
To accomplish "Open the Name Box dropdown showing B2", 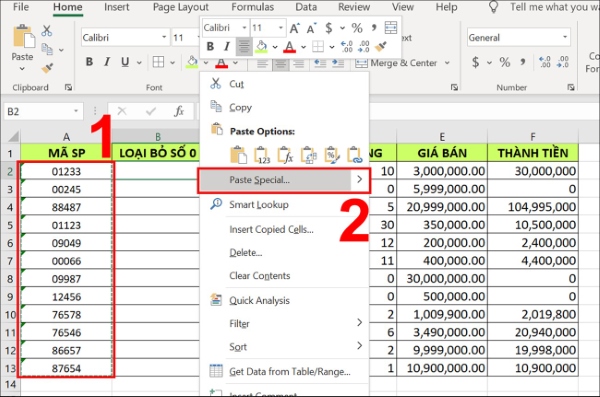I will click(76, 111).
